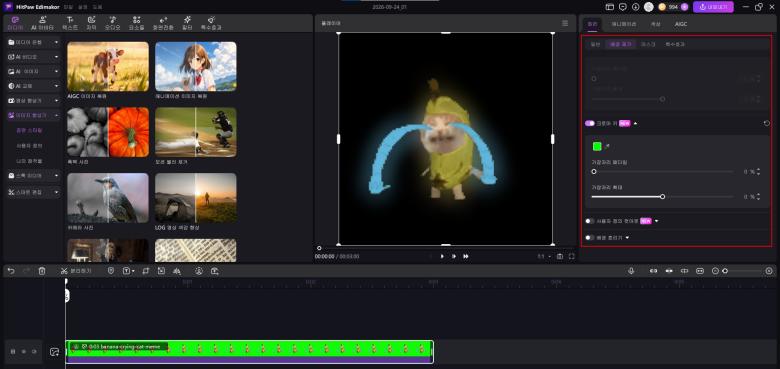This screenshot has height=369, width=780.
Task: Click the zoom in plus icon on timeline
Action: 769,271
